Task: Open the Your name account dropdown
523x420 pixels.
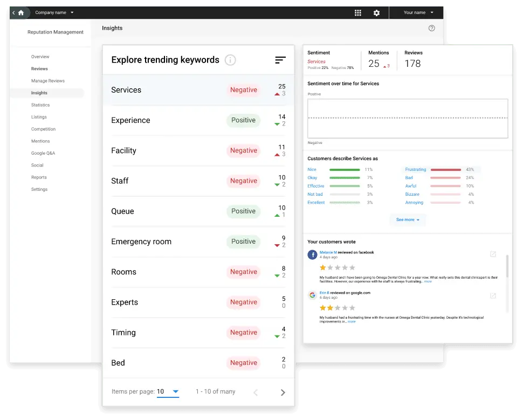Action: pos(418,12)
